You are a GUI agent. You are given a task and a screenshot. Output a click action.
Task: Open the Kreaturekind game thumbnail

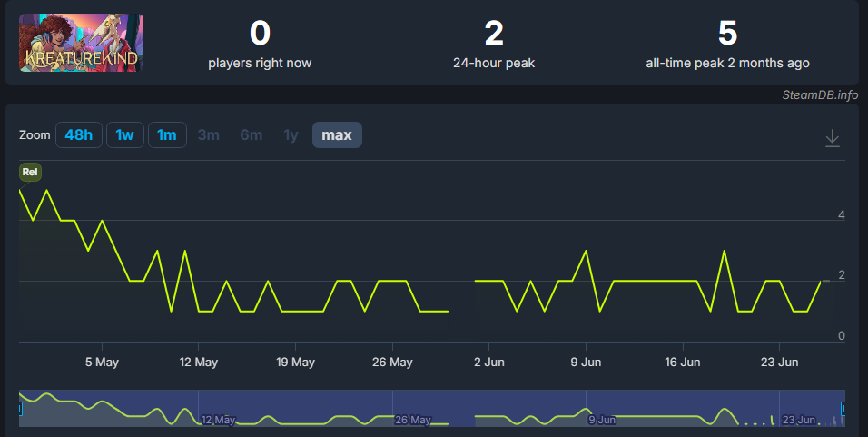coord(82,43)
